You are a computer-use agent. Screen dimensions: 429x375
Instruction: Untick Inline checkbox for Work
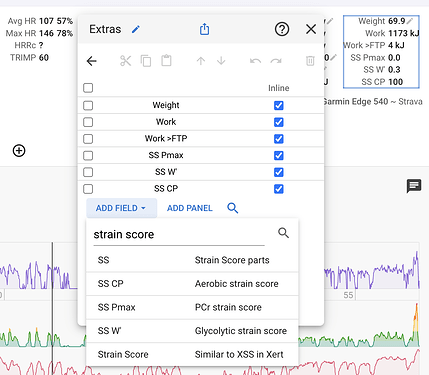[279, 122]
